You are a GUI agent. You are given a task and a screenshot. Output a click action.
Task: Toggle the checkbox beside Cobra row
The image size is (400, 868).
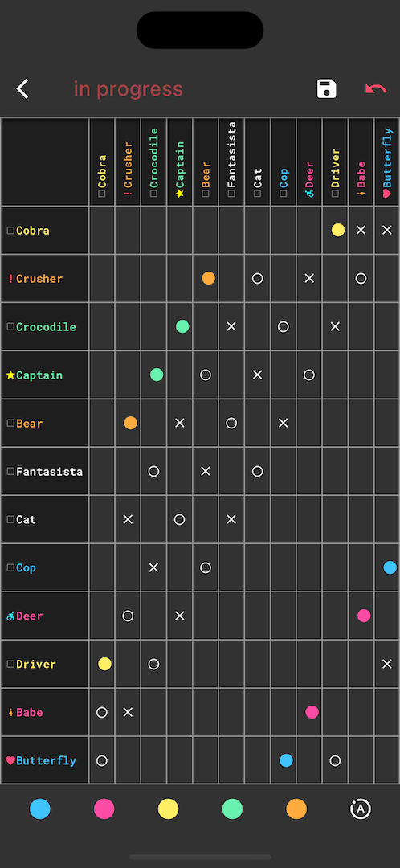10,231
